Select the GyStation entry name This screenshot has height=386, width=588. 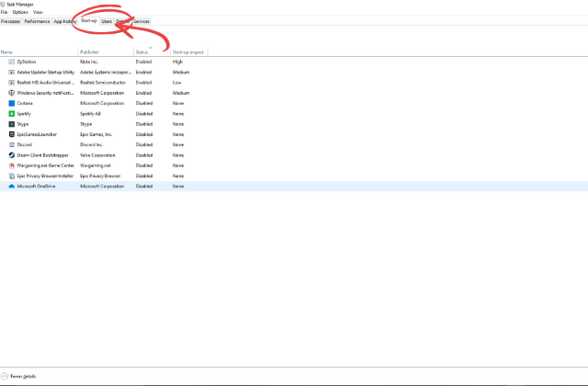27,62
